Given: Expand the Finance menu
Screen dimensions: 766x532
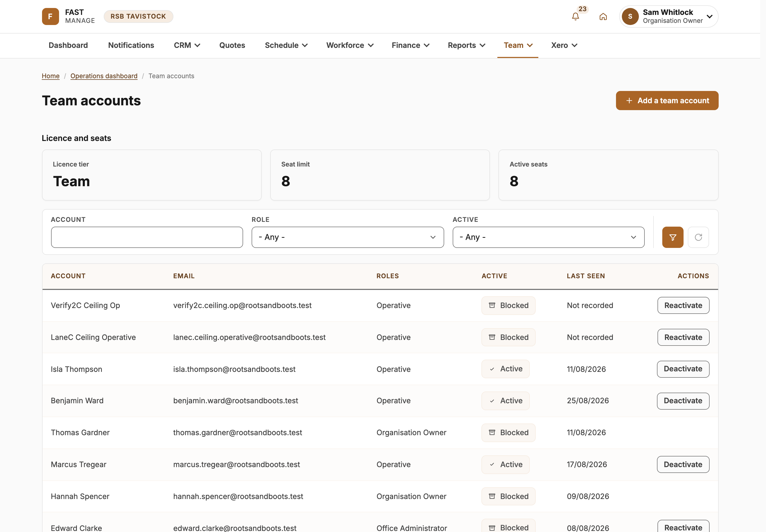Looking at the screenshot, I should [410, 45].
